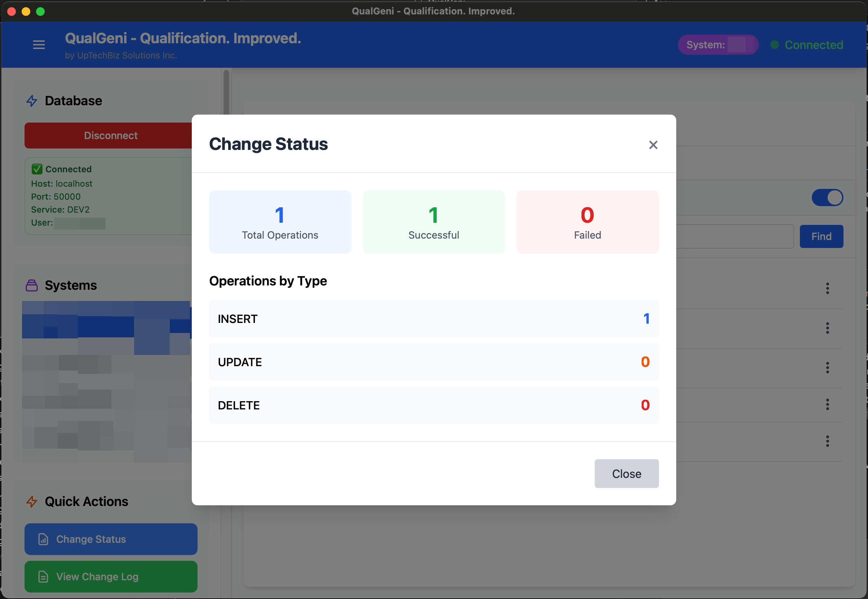Click the chart icon on Change Status button
The width and height of the screenshot is (868, 599).
[43, 539]
